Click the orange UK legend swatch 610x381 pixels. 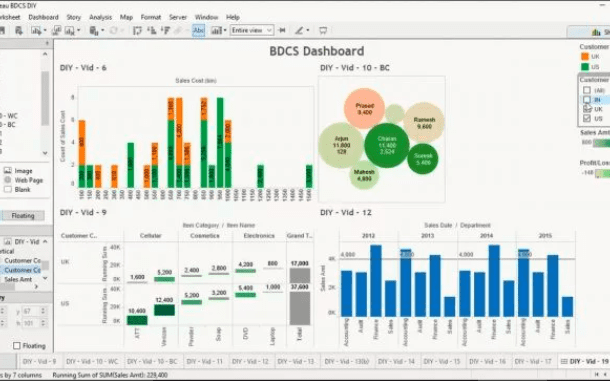coord(585,56)
